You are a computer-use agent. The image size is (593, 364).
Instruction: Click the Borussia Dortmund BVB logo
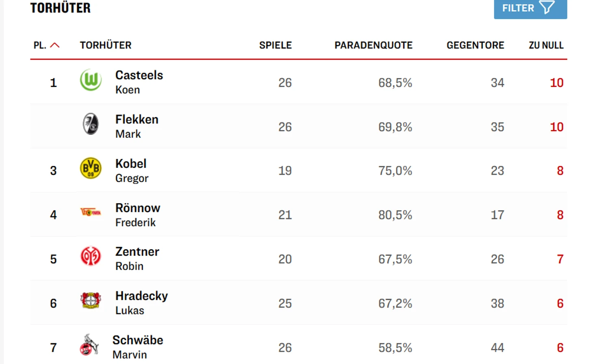(x=91, y=168)
